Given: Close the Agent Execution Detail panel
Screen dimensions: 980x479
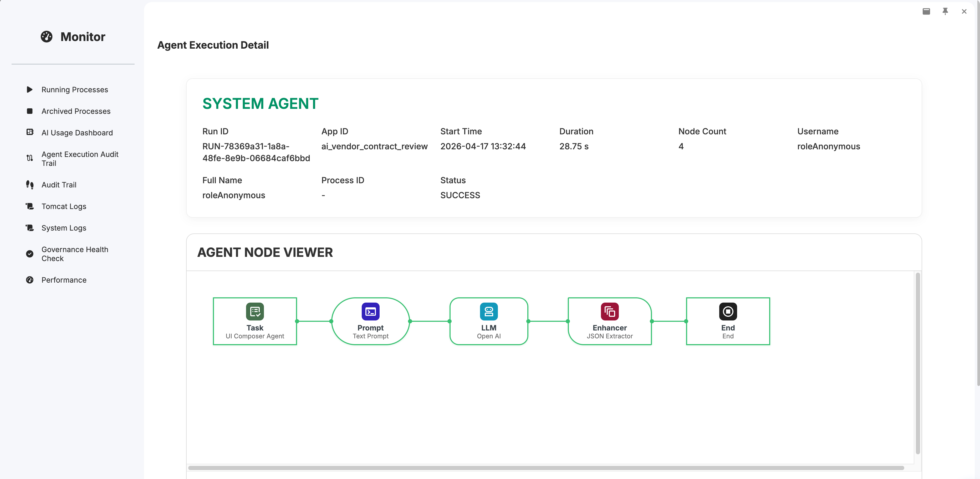Looking at the screenshot, I should (964, 11).
